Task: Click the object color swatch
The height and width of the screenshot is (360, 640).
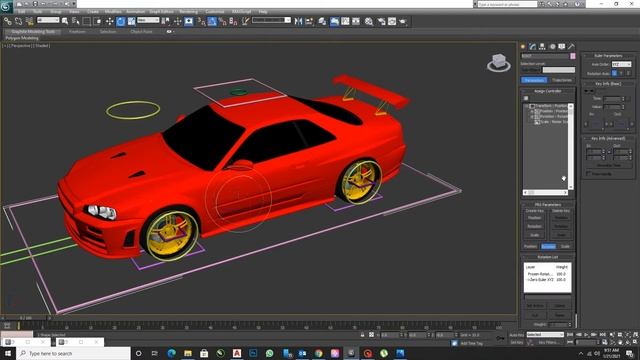Action: [x=573, y=56]
